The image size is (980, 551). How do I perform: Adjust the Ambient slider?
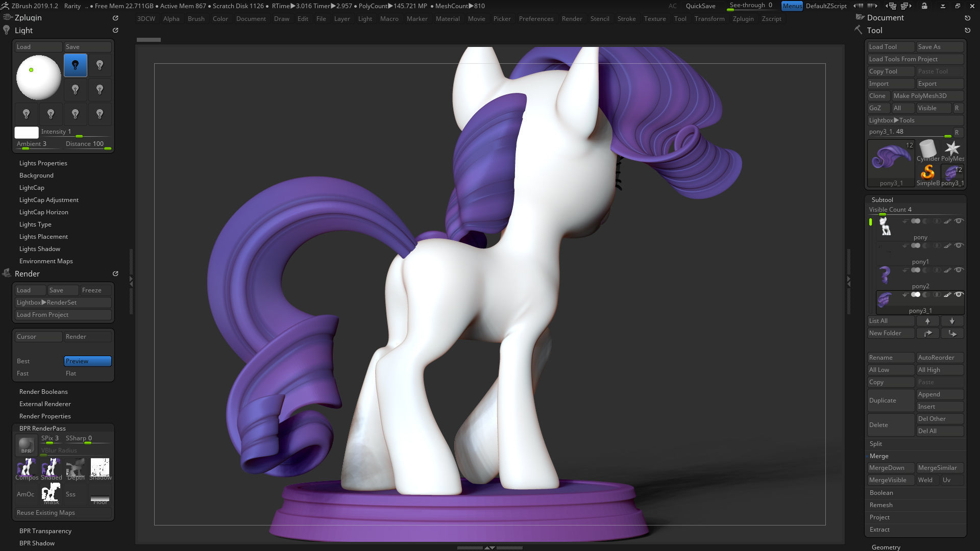coord(38,144)
